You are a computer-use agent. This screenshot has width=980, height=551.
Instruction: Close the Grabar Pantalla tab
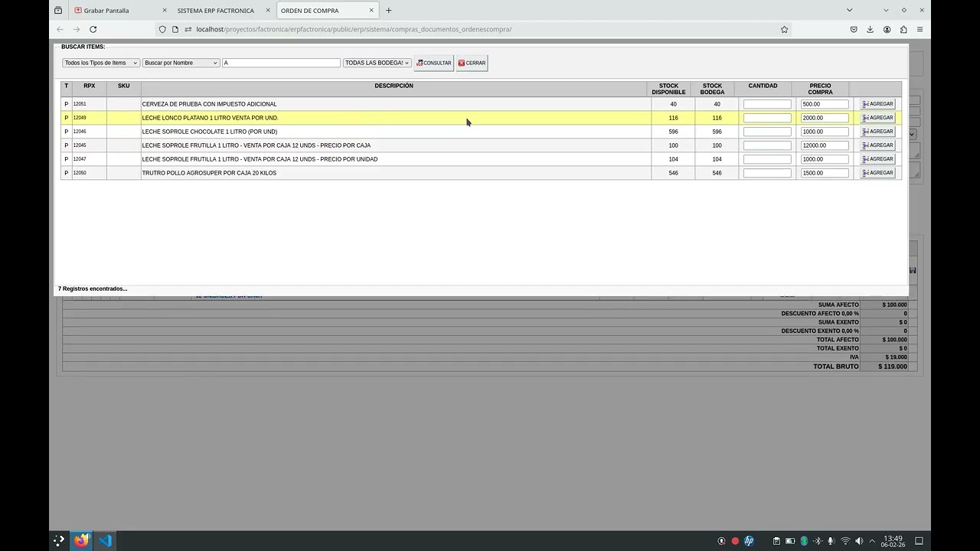point(164,11)
